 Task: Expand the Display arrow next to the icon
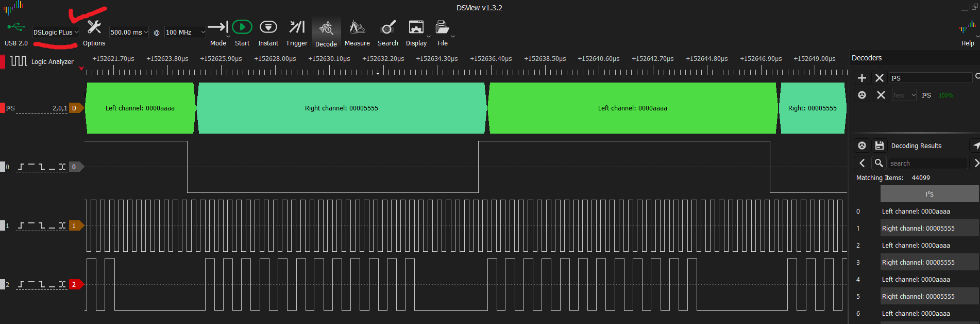[x=429, y=36]
